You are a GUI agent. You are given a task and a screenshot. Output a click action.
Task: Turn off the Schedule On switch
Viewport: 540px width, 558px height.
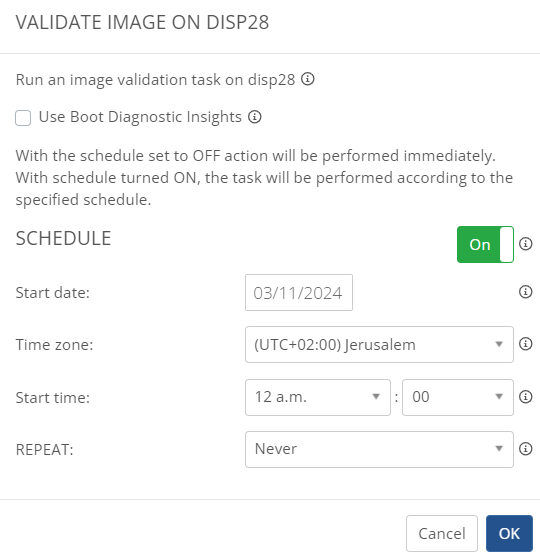pos(485,244)
